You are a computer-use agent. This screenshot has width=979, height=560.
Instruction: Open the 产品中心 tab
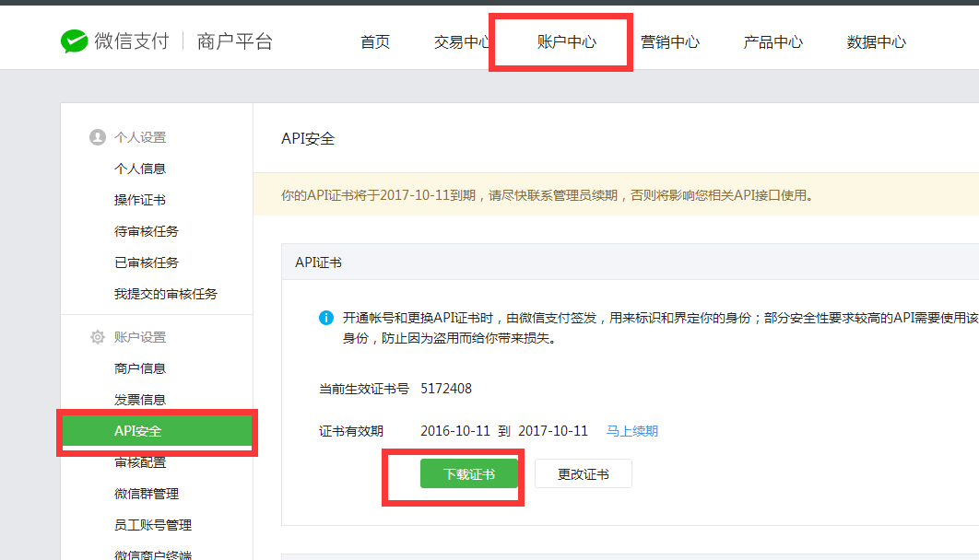(x=773, y=42)
